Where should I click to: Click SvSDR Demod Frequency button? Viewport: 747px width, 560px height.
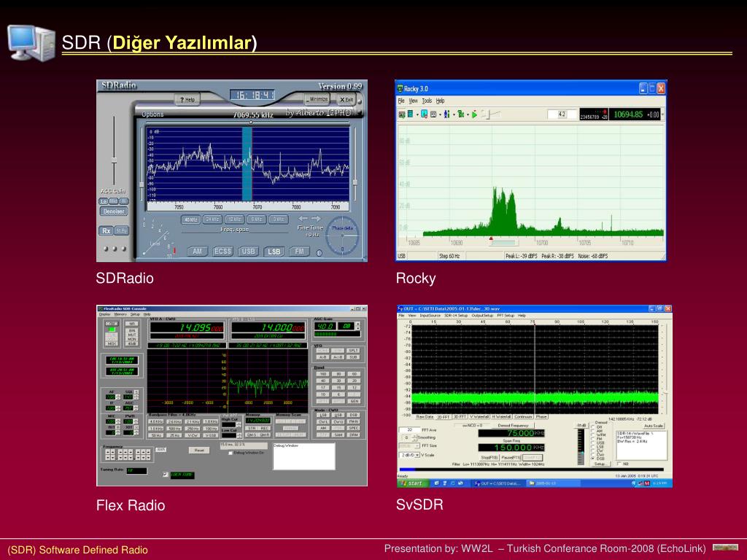pyautogui.click(x=513, y=425)
